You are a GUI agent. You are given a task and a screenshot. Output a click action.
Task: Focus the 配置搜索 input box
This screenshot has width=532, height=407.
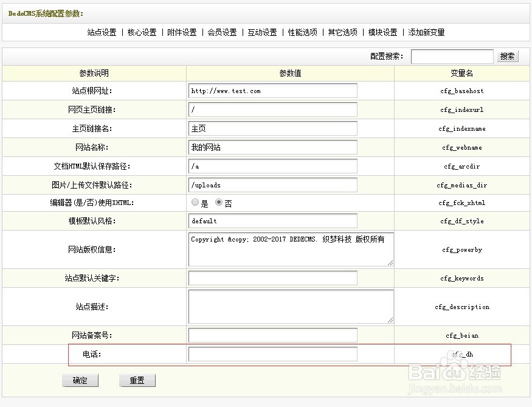tap(452, 57)
